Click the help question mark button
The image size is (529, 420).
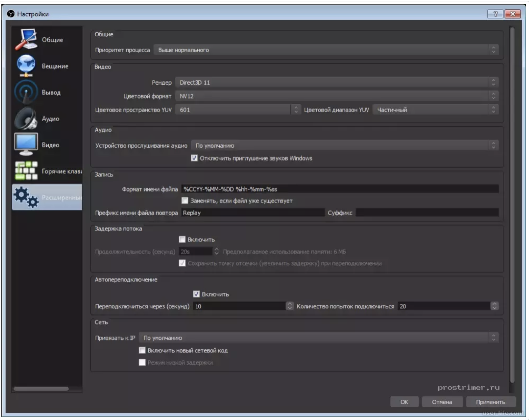(495, 14)
